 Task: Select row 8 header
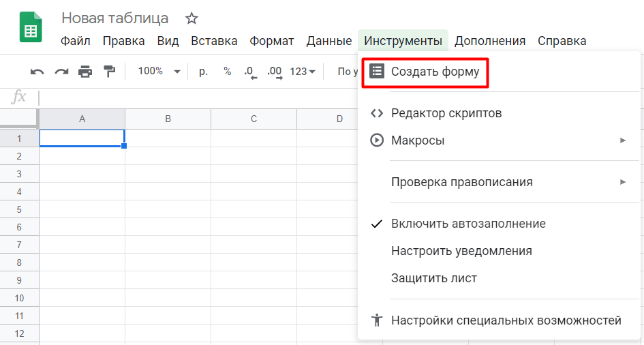point(19,262)
